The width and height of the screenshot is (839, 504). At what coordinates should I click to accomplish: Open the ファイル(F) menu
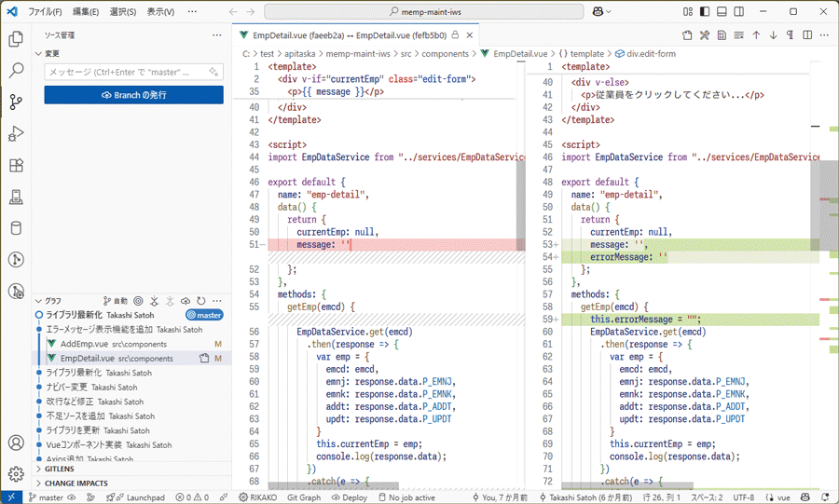45,12
